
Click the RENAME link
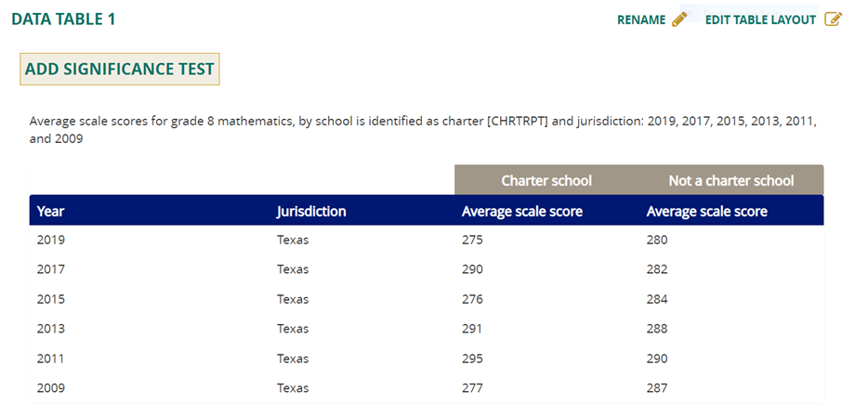coord(641,20)
